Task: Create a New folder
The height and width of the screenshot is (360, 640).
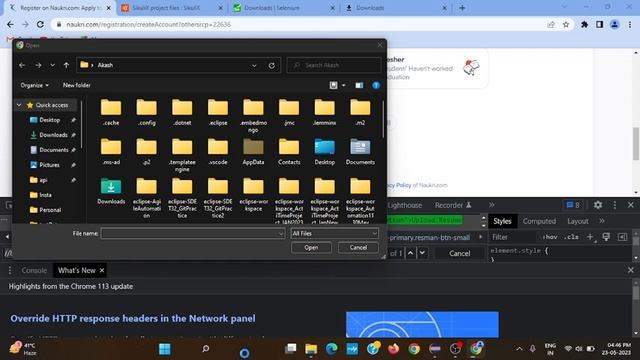Action: coord(76,85)
